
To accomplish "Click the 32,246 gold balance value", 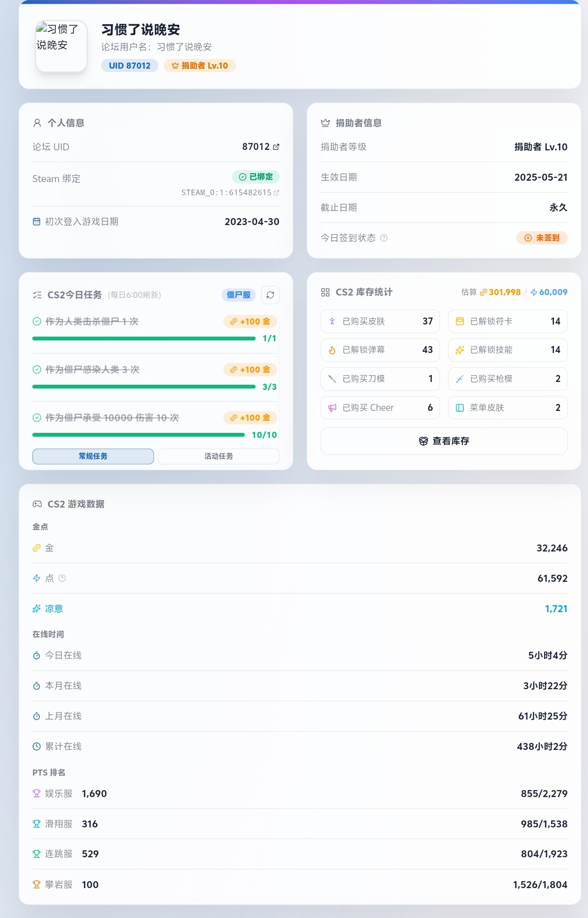I will 552,548.
